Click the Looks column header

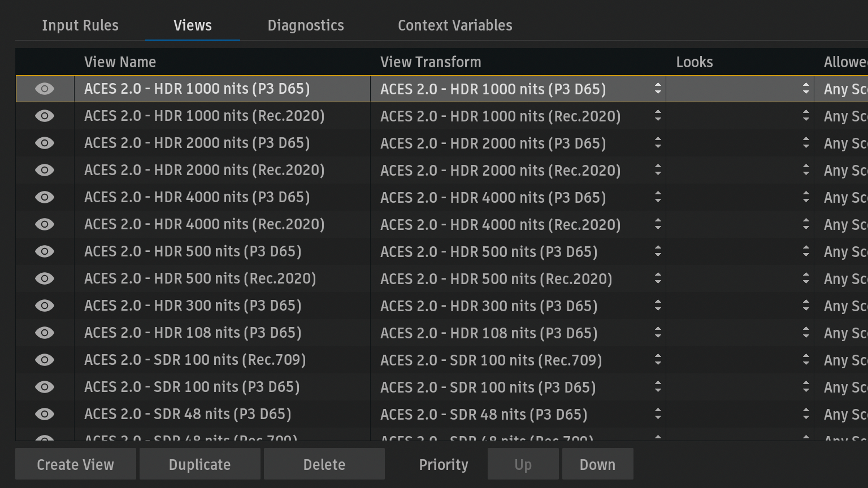[695, 62]
